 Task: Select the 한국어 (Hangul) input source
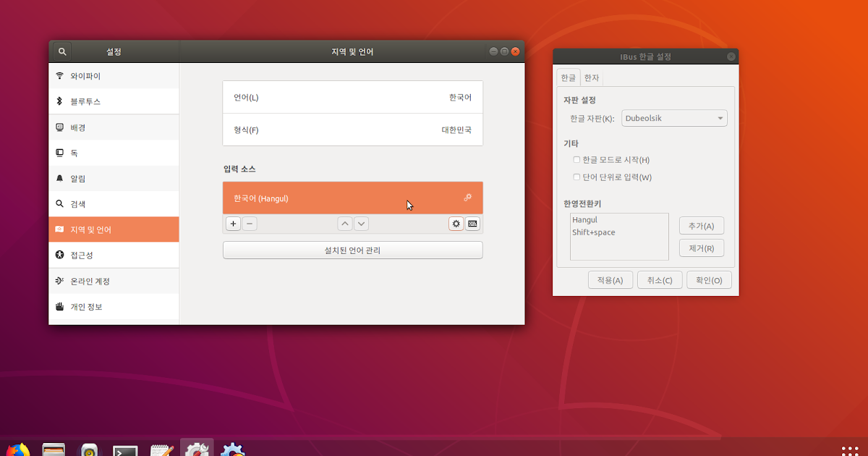click(352, 198)
